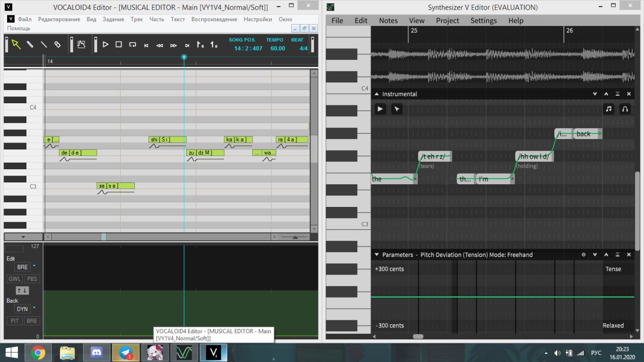This screenshot has width=644, height=362.
Task: Click the curve parameter tool icon in VOCALOID4
Action: 82,44
